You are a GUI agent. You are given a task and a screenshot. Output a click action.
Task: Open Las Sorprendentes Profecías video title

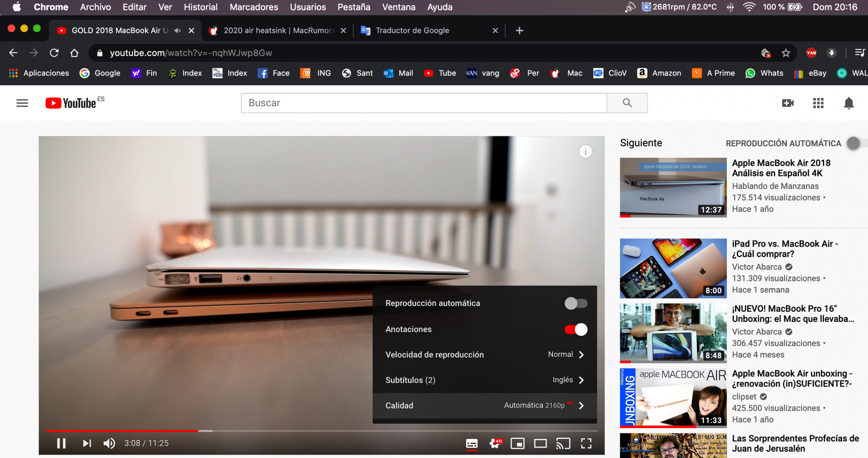pyautogui.click(x=796, y=444)
